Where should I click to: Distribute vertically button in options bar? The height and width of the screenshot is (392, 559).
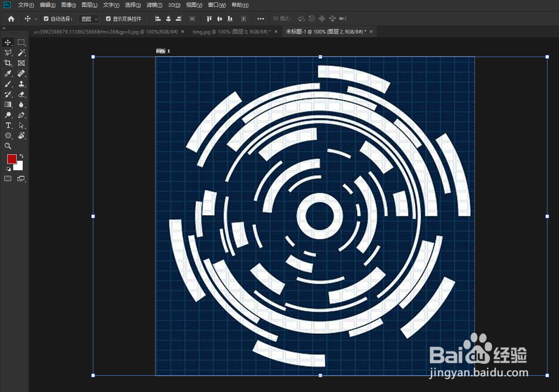(192, 19)
